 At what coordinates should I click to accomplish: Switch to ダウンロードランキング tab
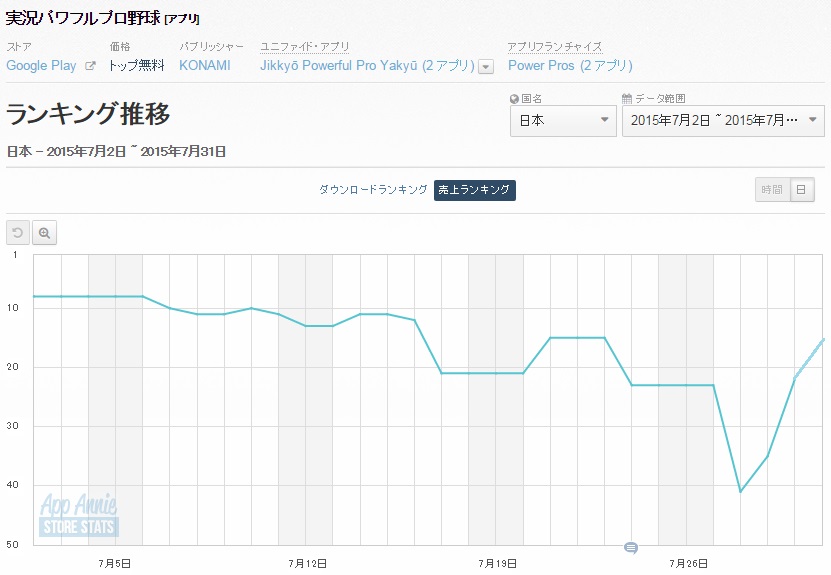pos(373,190)
